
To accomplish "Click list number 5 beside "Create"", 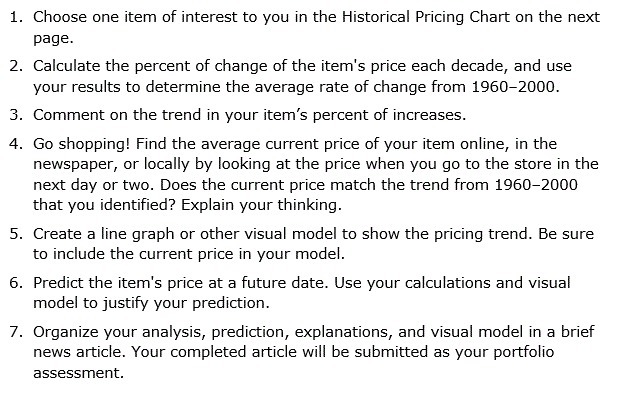I will click(16, 234).
